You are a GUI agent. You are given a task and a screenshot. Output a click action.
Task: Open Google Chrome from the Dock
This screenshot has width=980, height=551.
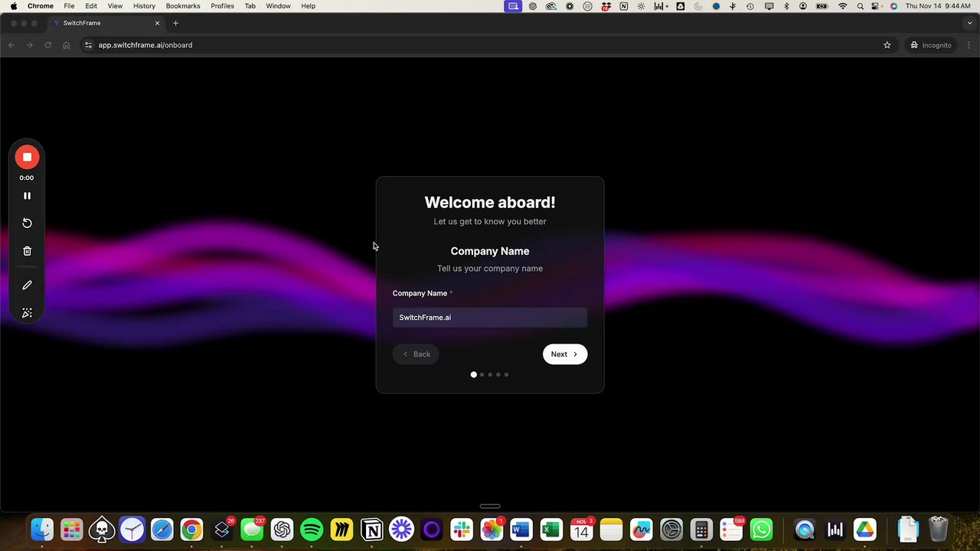[x=192, y=530]
